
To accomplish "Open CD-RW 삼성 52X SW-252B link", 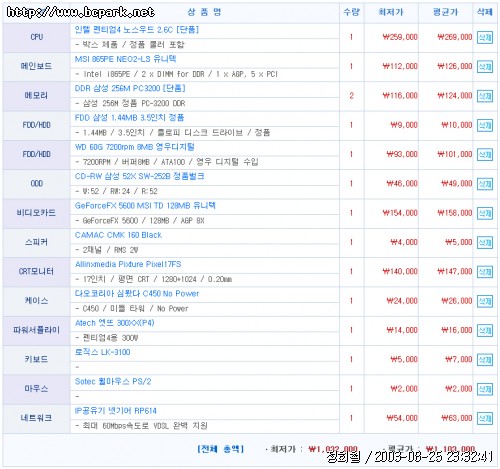I will [x=139, y=176].
